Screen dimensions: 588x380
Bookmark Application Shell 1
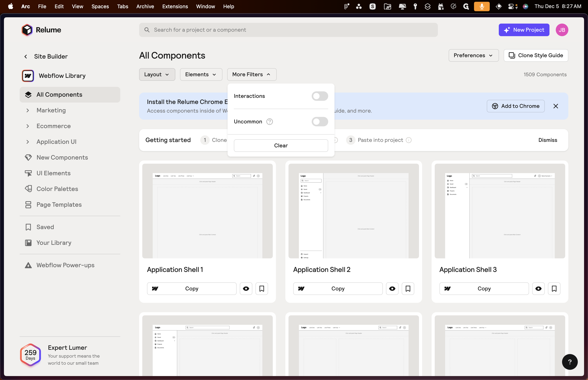click(262, 288)
